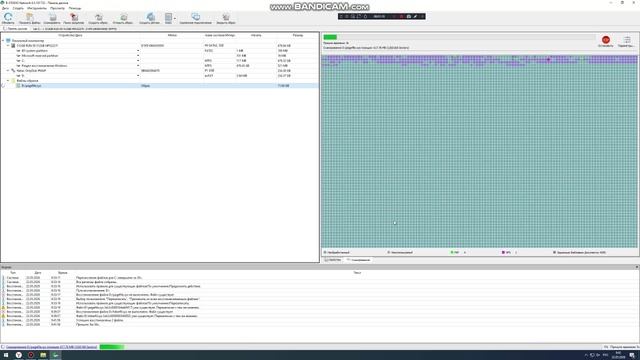Open the RAID button dropdown arrow
The image size is (640, 360).
click(175, 18)
